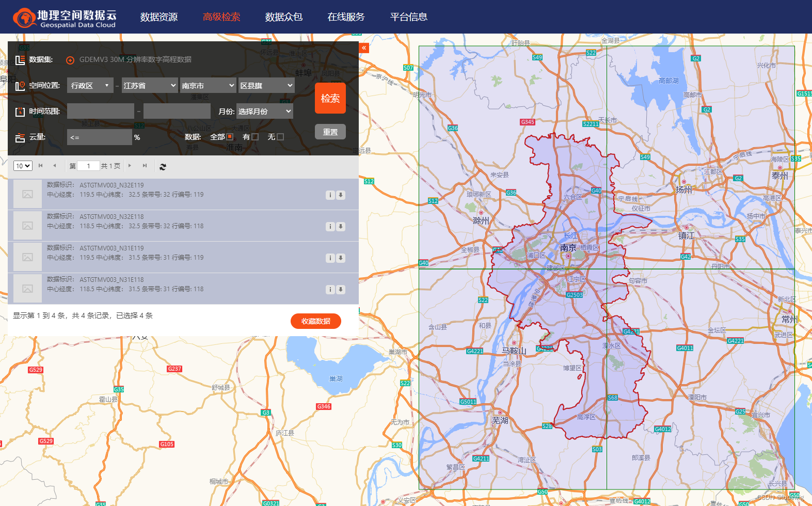Image resolution: width=812 pixels, height=506 pixels.
Task: Check the 有 data checkbox
Action: click(255, 137)
